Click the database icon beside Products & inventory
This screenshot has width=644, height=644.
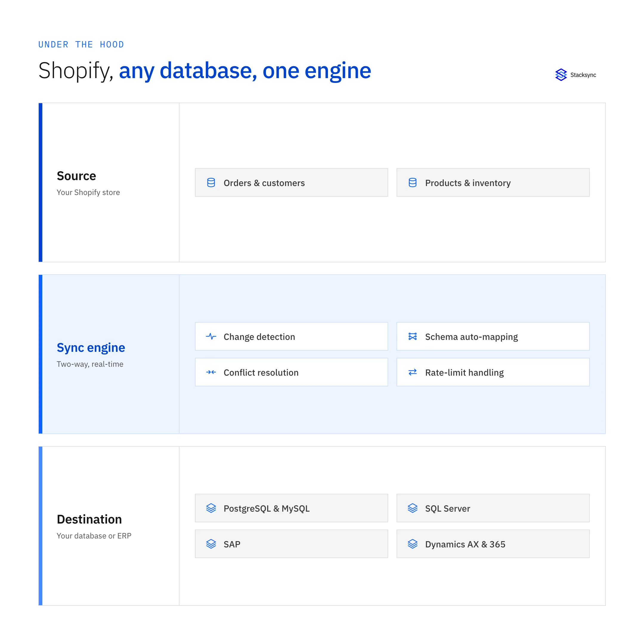coord(413,183)
